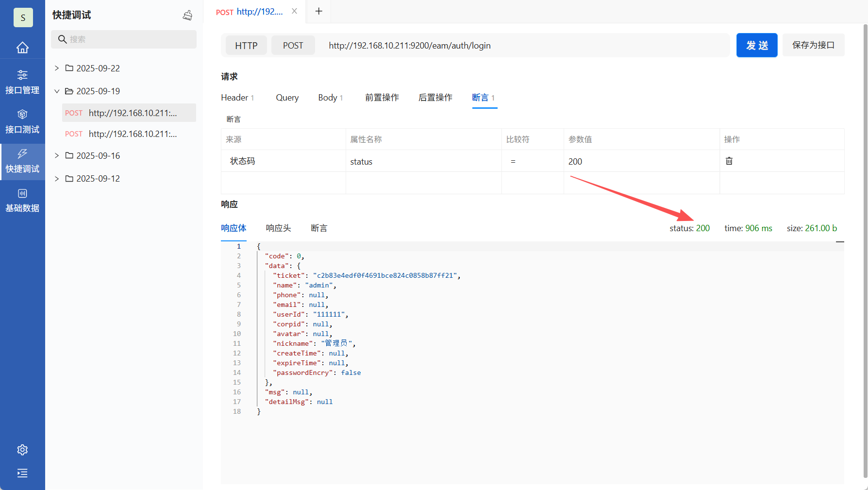This screenshot has height=490, width=868.
Task: Open the 前置操作 tab
Action: tap(382, 98)
